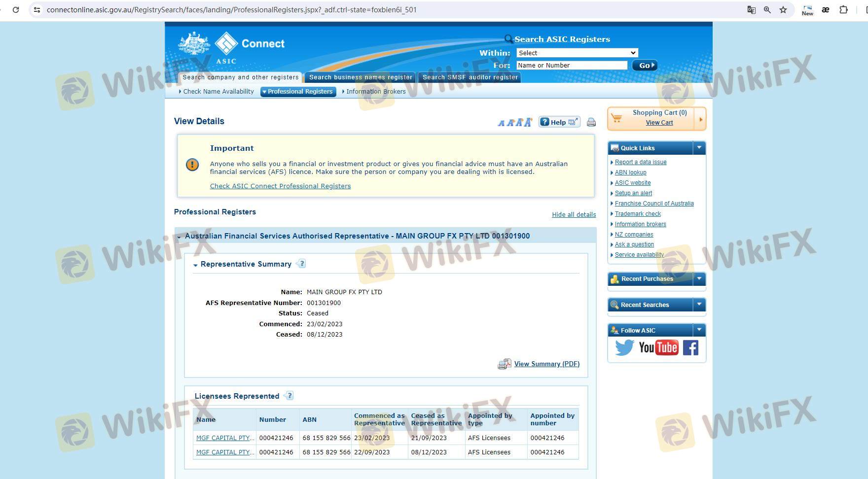The image size is (868, 479).
Task: Click the printer icon beside Help
Action: click(x=591, y=122)
